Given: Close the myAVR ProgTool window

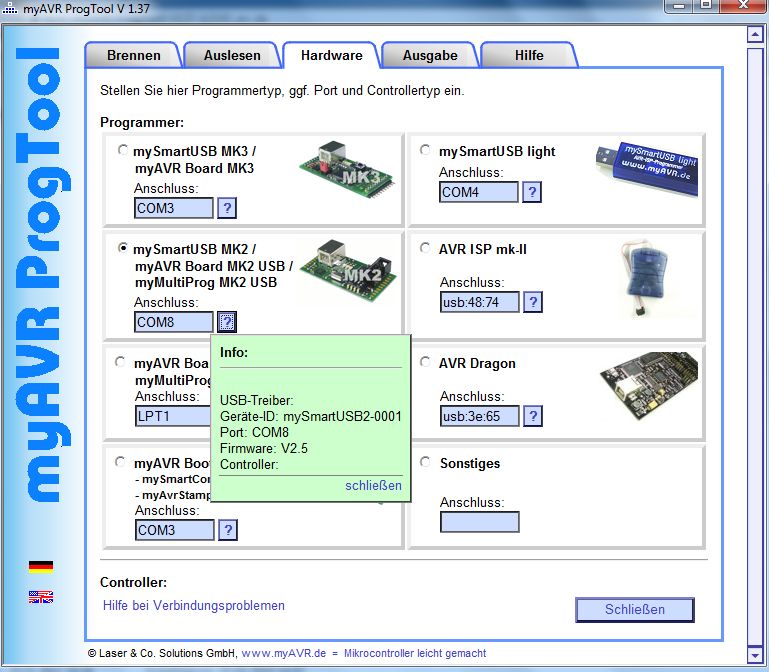Looking at the screenshot, I should tap(743, 5).
